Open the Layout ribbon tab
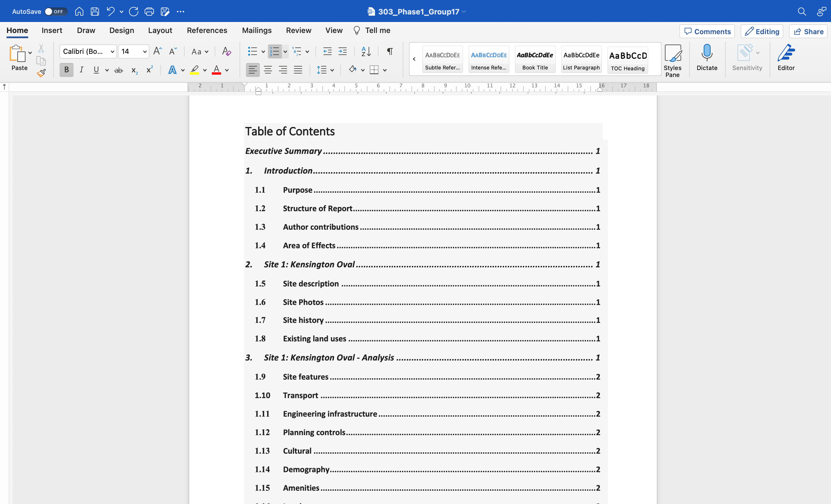831x504 pixels. click(x=160, y=30)
